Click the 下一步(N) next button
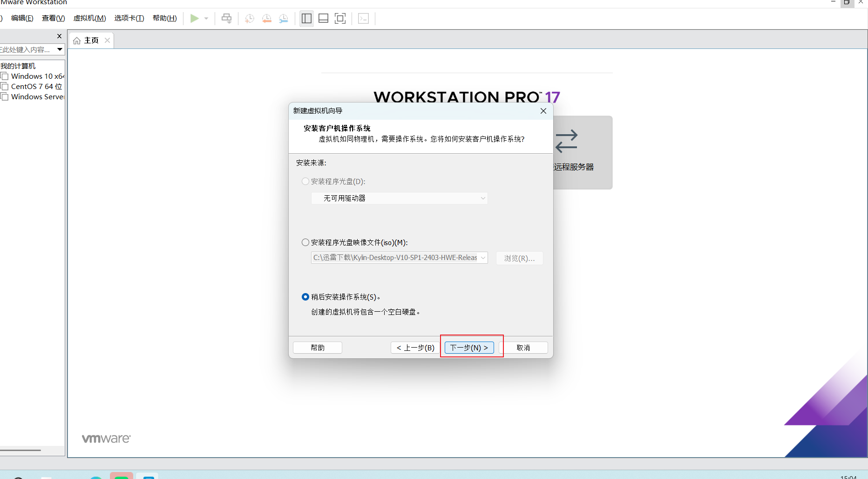Screen dimensions: 868x479 coord(469,348)
